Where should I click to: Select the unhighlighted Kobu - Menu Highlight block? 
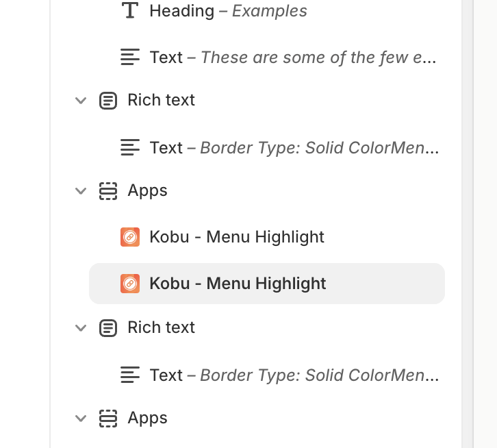[x=237, y=237]
